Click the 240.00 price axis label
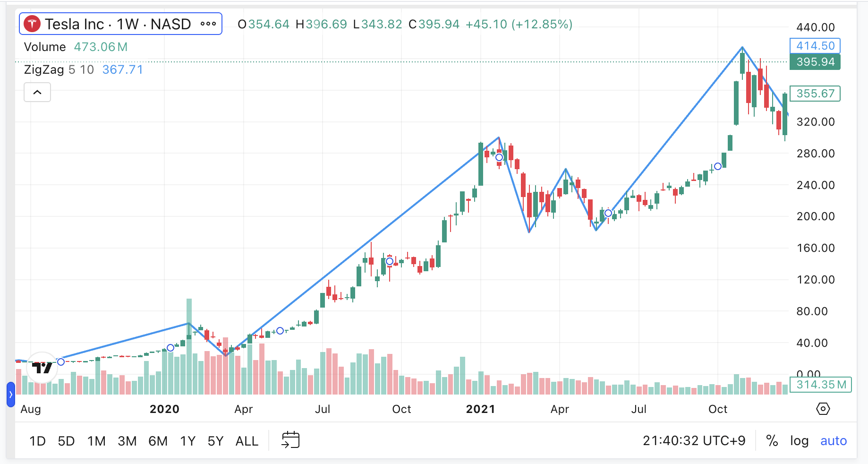The image size is (868, 464). click(816, 185)
